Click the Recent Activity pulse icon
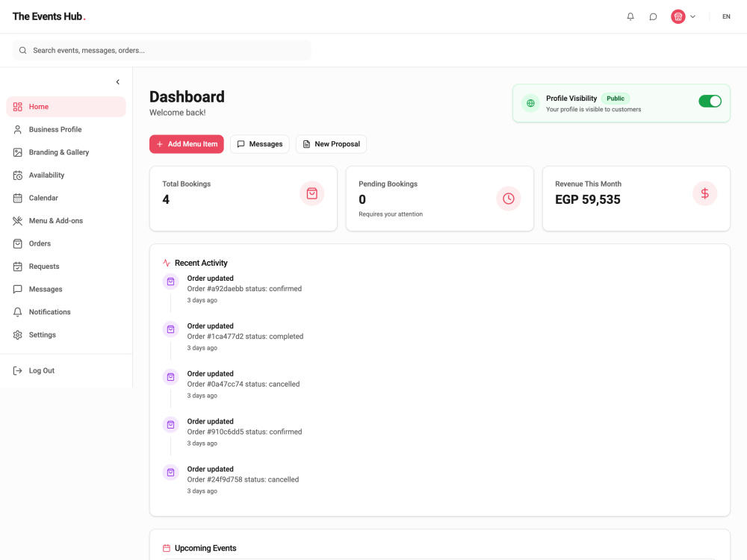This screenshot has width=747, height=560. (x=167, y=263)
